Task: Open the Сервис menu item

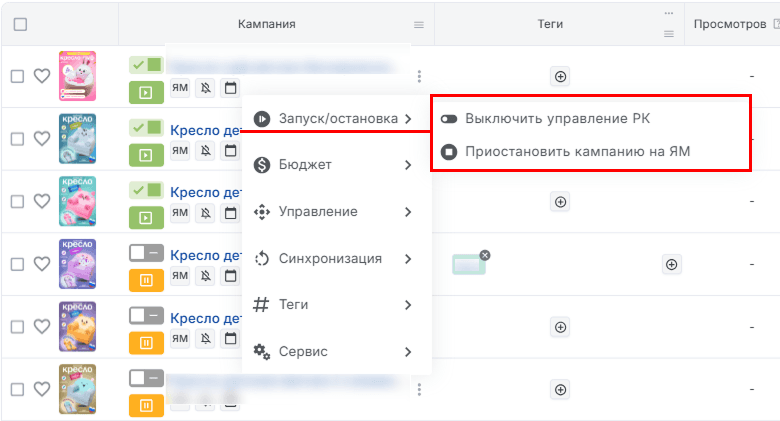Action: point(332,352)
